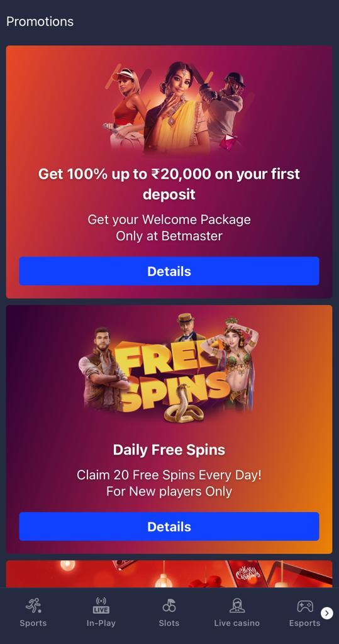This screenshot has width=339, height=644.
Task: Open the Christmas promotion banner
Action: (169, 574)
